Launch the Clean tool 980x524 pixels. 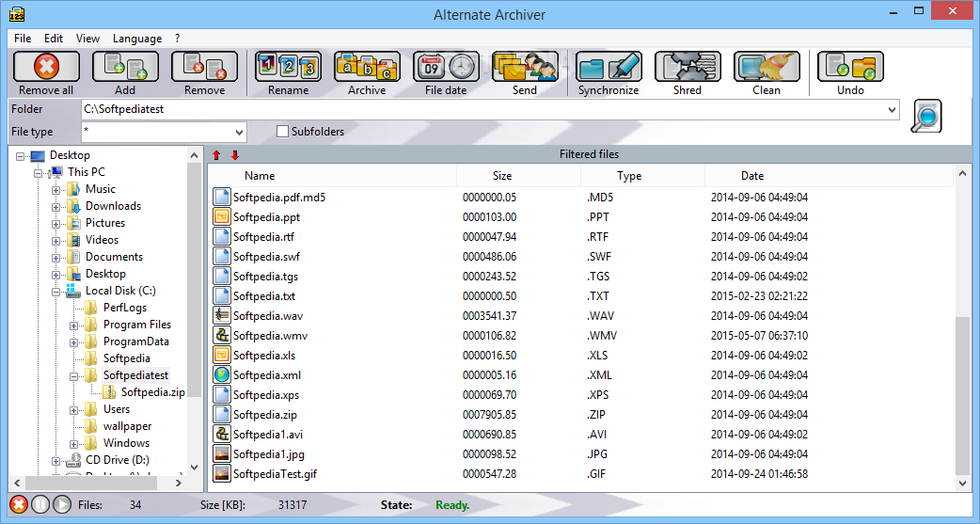pos(767,66)
